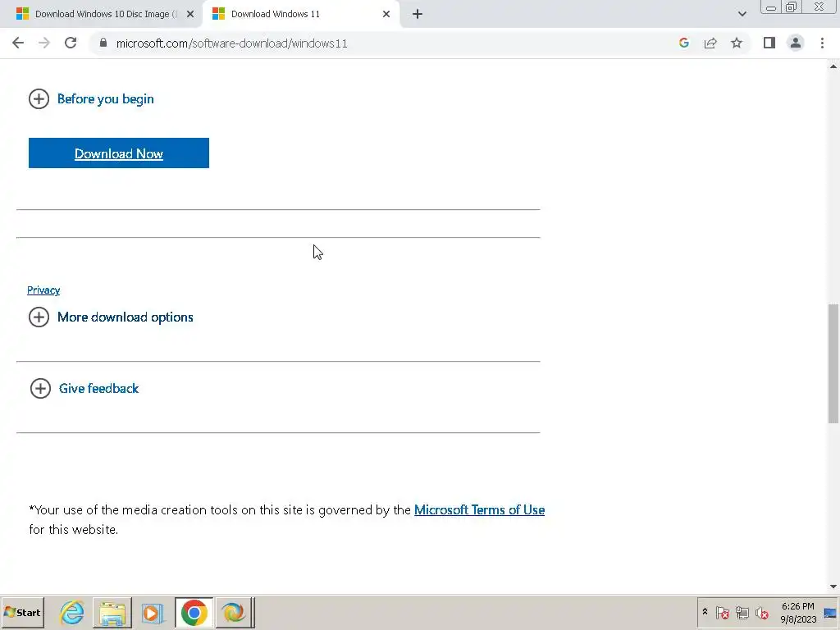The height and width of the screenshot is (630, 840).
Task: Open a new browser tab
Action: point(418,14)
